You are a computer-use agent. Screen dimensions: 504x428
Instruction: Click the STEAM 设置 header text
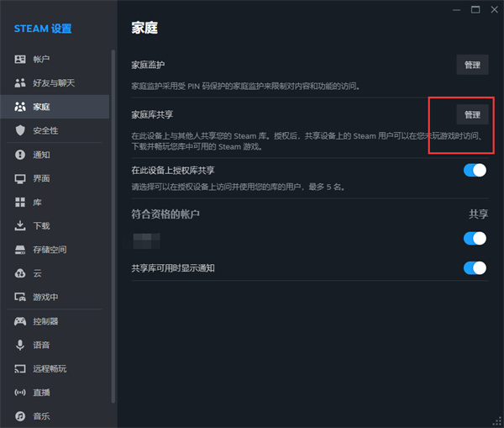tap(43, 29)
